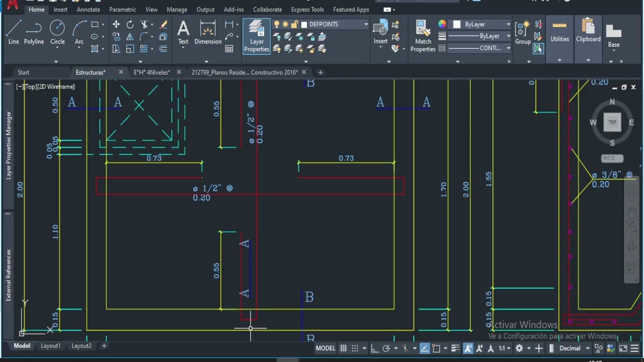644x362 pixels.
Task: Open the Annotate ribbon tab
Action: (88, 10)
